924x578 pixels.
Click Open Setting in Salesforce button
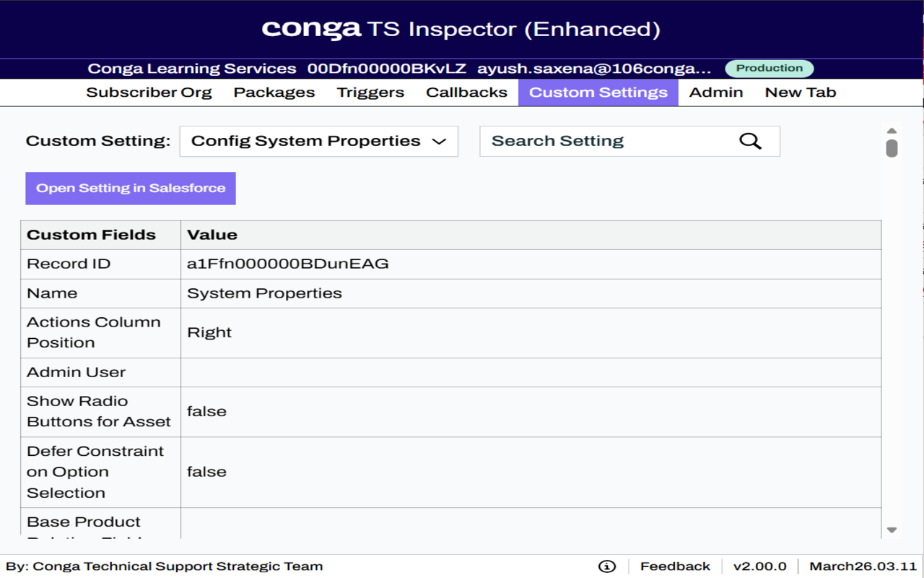click(x=131, y=189)
